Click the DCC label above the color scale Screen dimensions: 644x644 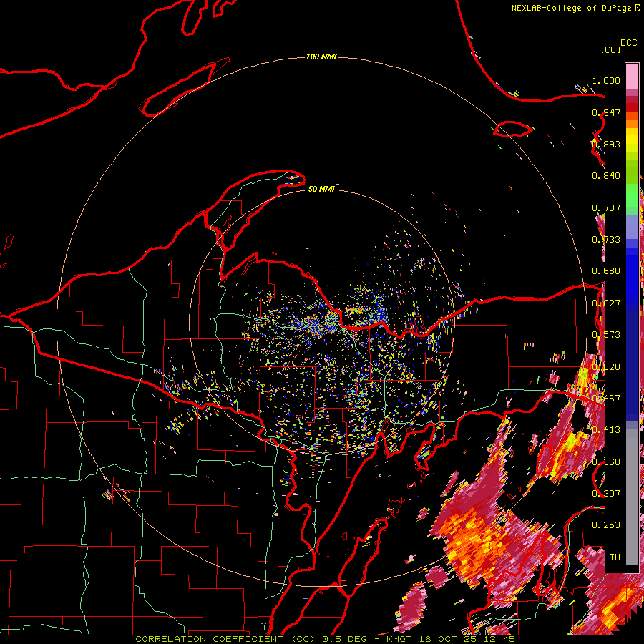click(x=628, y=43)
